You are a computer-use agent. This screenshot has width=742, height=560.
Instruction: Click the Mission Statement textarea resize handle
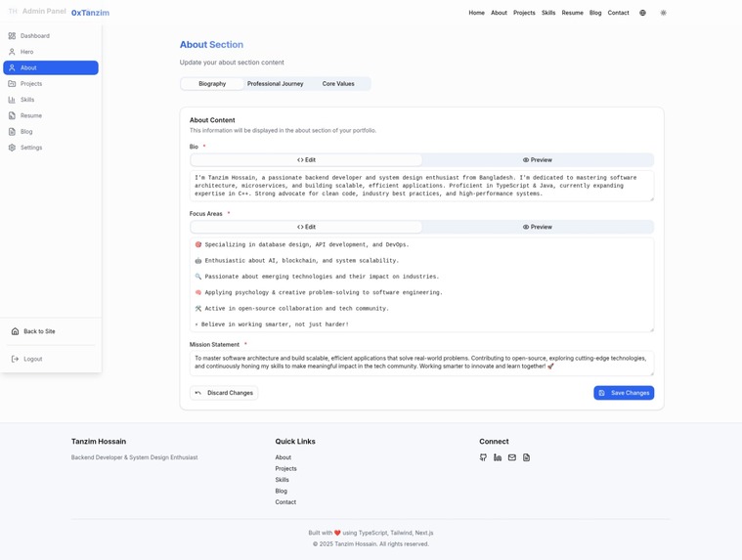click(652, 373)
